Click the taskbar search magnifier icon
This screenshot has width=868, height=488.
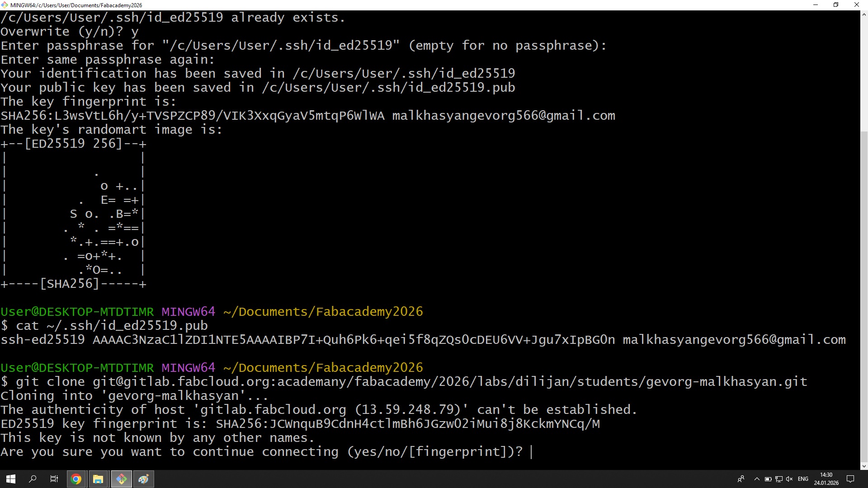(33, 479)
